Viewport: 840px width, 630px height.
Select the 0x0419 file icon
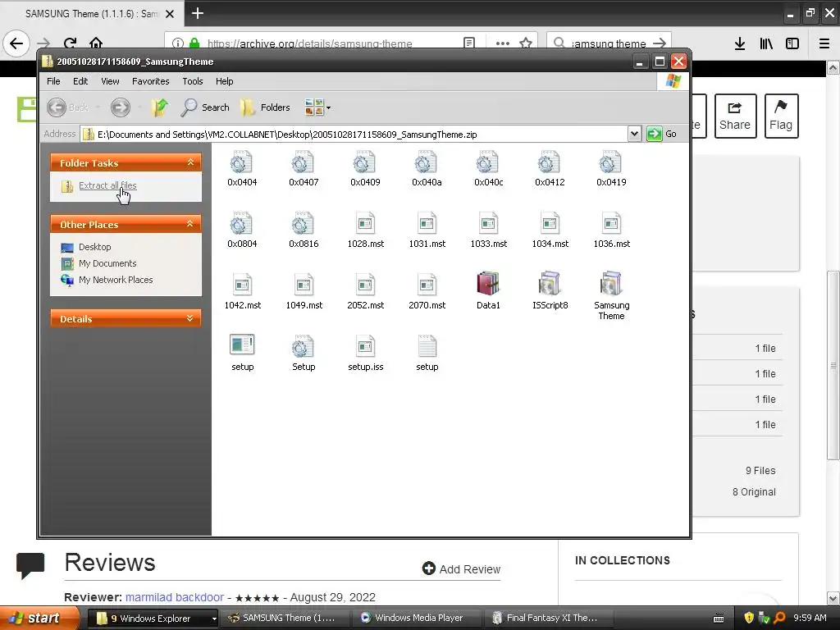[x=611, y=163]
